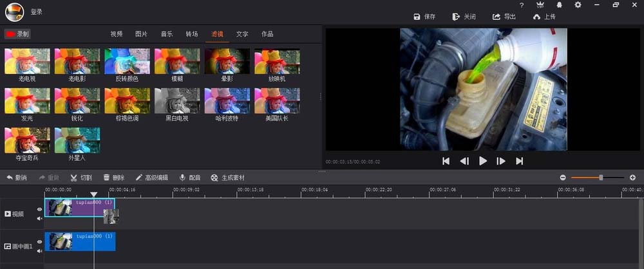
Task: Mute the 画中画1 track speaker icon
Action: (x=39, y=251)
